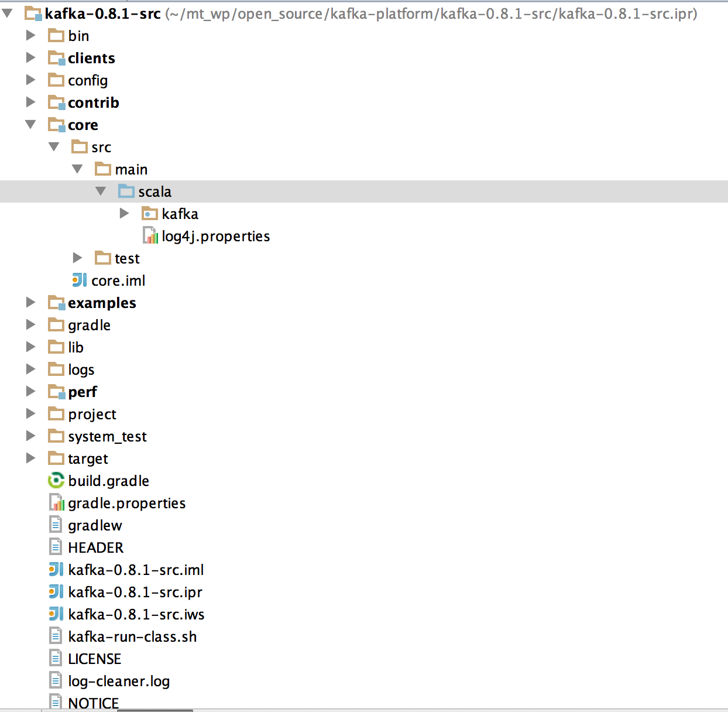Expand the bin folder arrow
This screenshot has width=728, height=712.
[31, 35]
